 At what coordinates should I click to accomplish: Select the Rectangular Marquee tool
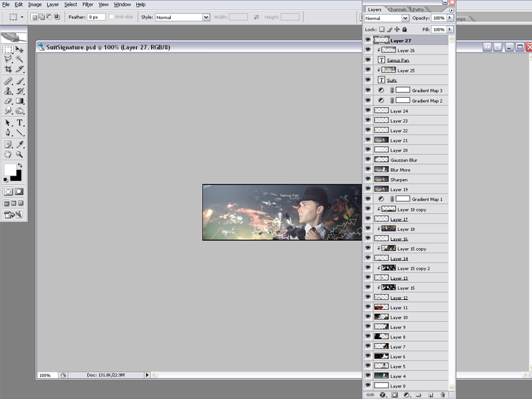[x=8, y=50]
